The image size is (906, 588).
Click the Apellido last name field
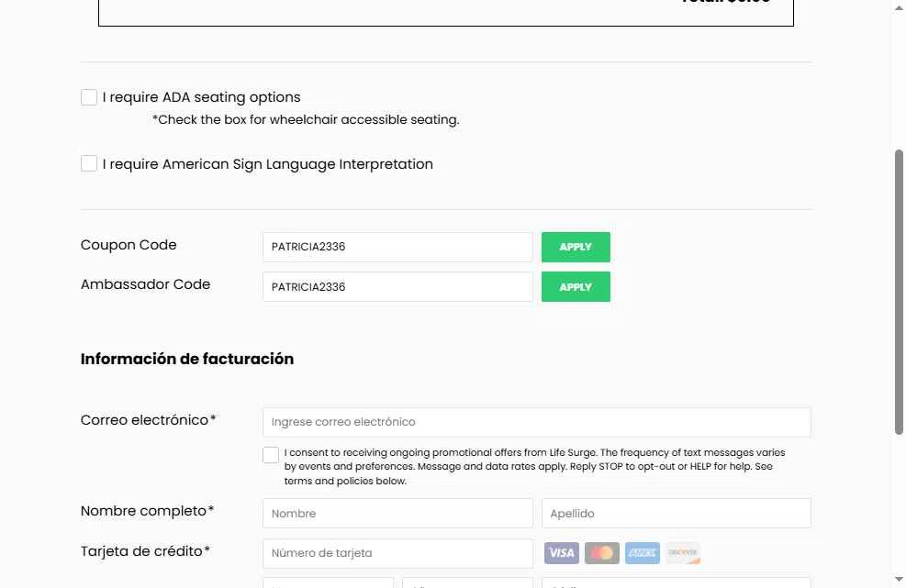676,514
